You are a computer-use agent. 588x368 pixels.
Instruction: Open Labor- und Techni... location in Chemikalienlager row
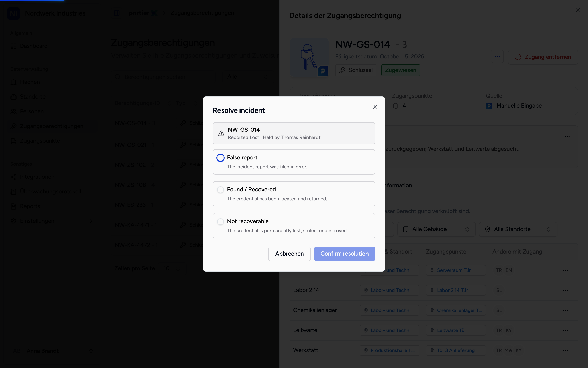[389, 310]
